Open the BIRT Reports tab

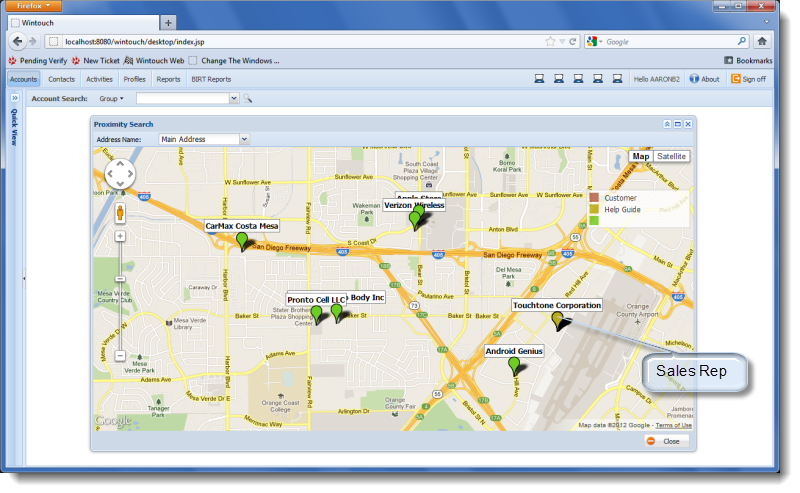[x=211, y=79]
